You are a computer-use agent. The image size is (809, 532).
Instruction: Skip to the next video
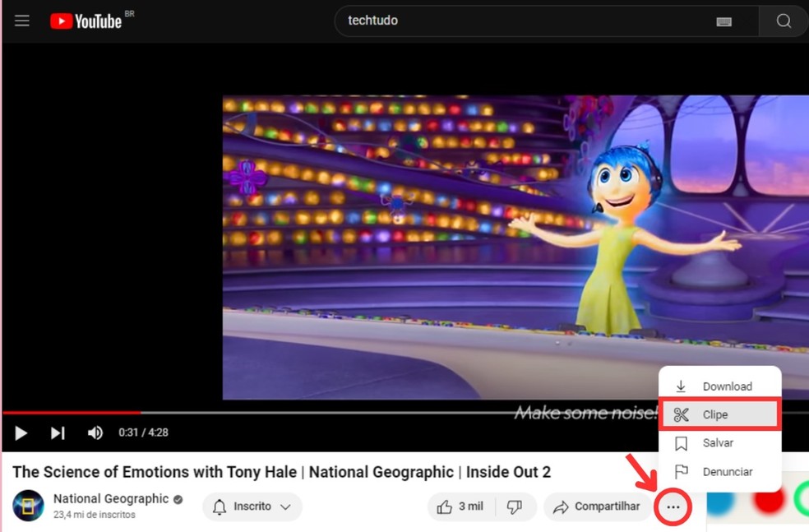58,433
